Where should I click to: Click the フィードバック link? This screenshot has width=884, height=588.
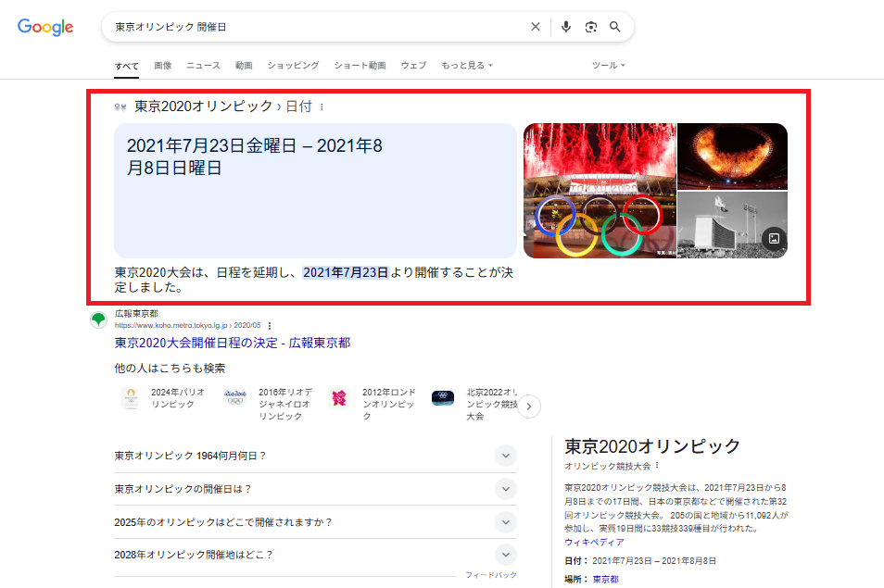coord(490,575)
